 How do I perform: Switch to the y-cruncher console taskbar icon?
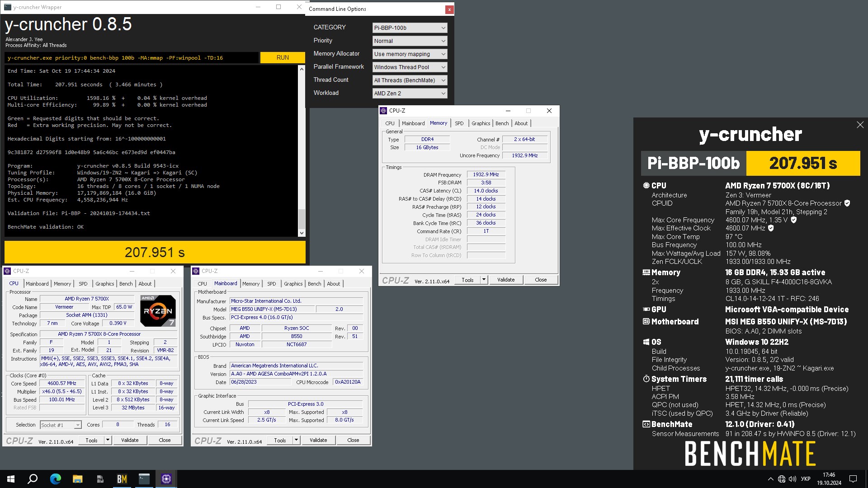click(144, 479)
